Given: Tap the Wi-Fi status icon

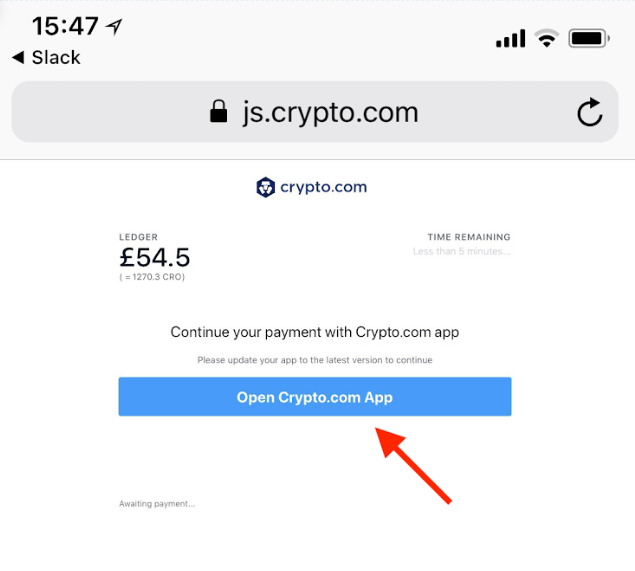Looking at the screenshot, I should (547, 38).
